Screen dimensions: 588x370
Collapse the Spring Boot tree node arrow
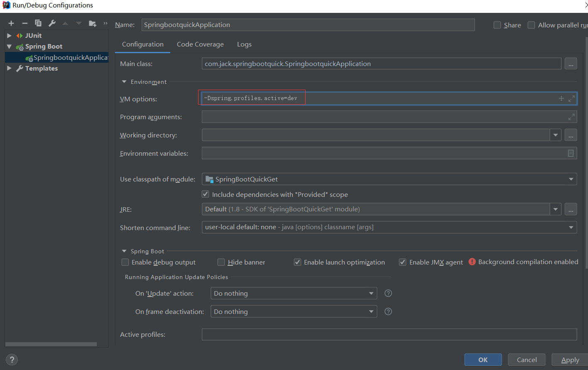(x=9, y=47)
